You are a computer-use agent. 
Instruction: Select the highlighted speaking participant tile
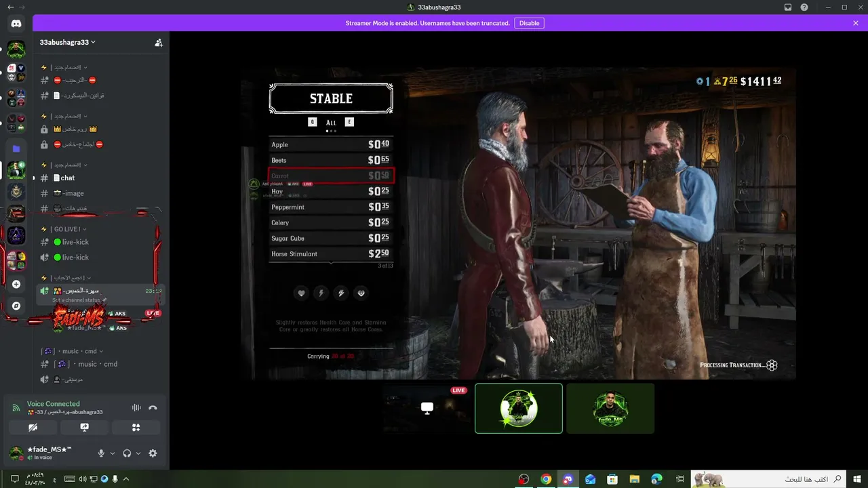tap(519, 408)
